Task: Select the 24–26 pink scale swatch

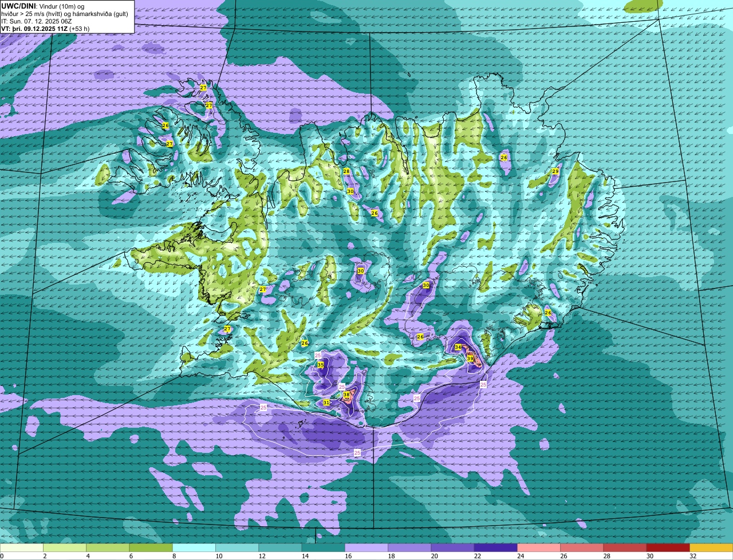Action: click(539, 548)
